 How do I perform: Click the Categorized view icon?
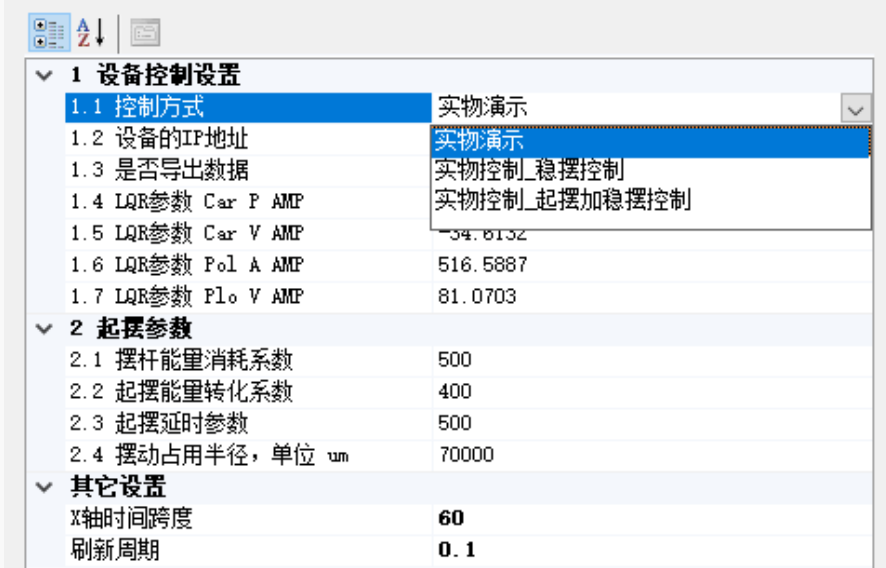pyautogui.click(x=46, y=32)
